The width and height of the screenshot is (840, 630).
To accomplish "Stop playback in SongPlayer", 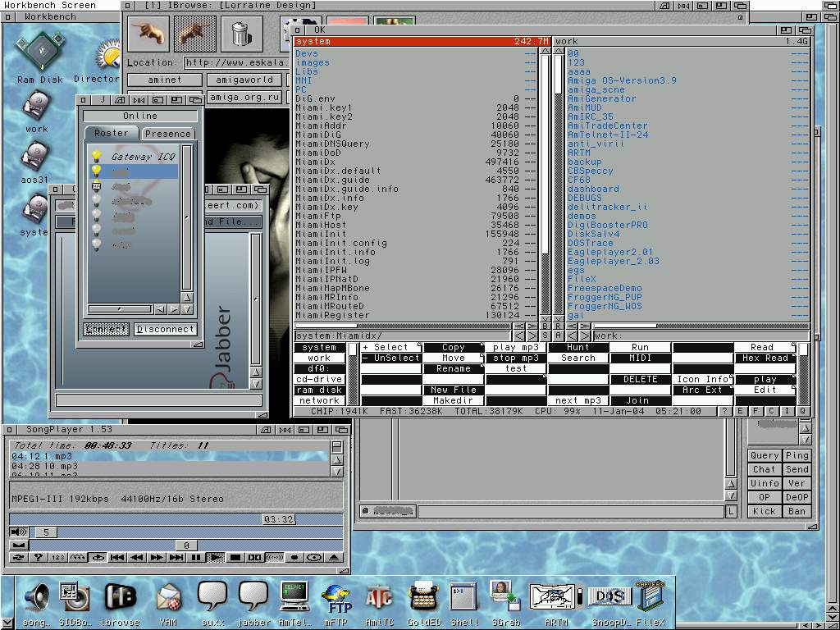I will [235, 557].
